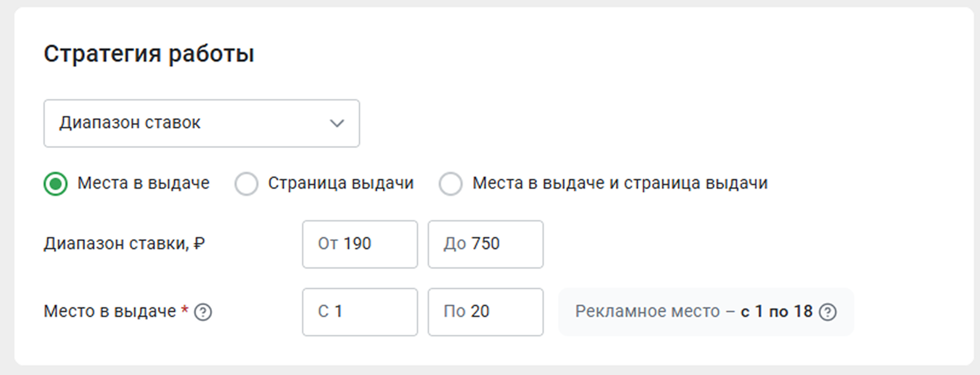Viewport: 980px width, 375px height.
Task: Select the Страница выдачи radio option
Action: 247,184
